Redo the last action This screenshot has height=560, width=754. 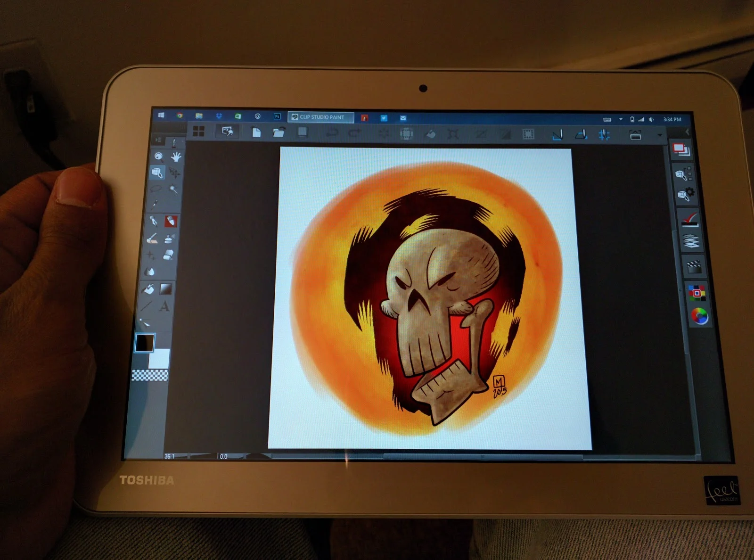354,133
